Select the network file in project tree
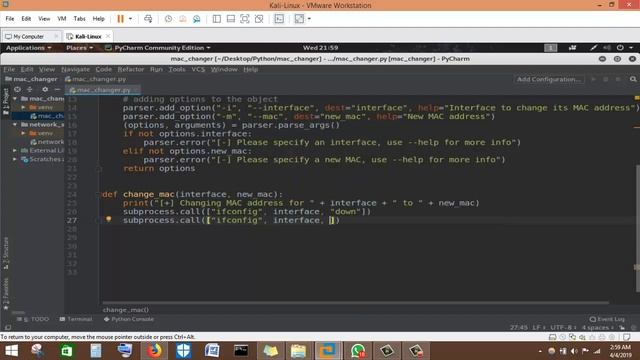Viewport: 640px width, 360px height. point(47,142)
